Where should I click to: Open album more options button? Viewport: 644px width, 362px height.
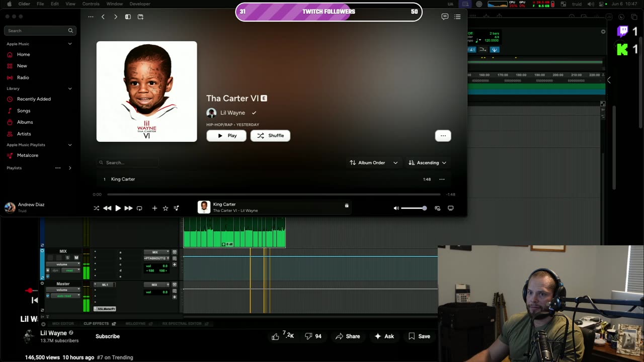click(x=443, y=135)
